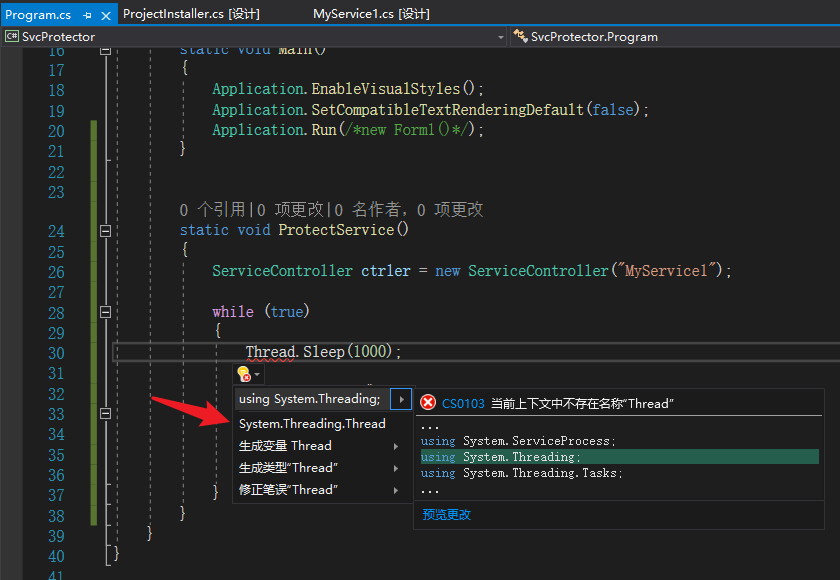The image size is (840, 580).
Task: Switch to MyService1.cs design tab
Action: tap(371, 14)
